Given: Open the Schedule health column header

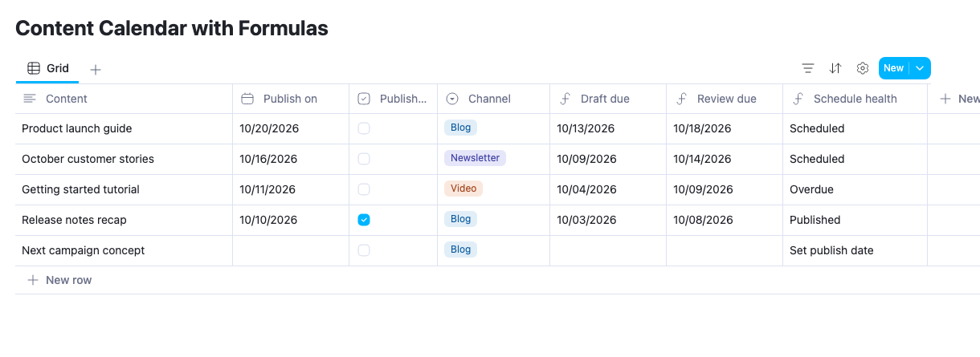Looking at the screenshot, I should coord(855,99).
